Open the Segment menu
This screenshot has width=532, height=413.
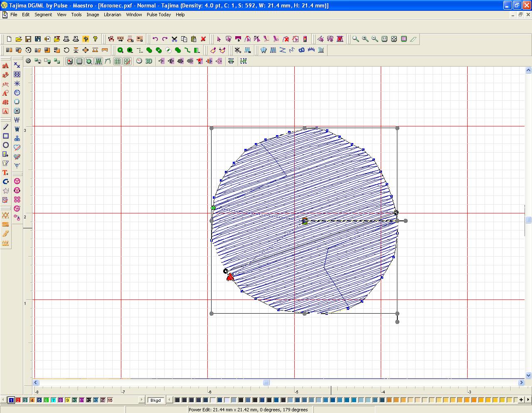[x=43, y=15]
